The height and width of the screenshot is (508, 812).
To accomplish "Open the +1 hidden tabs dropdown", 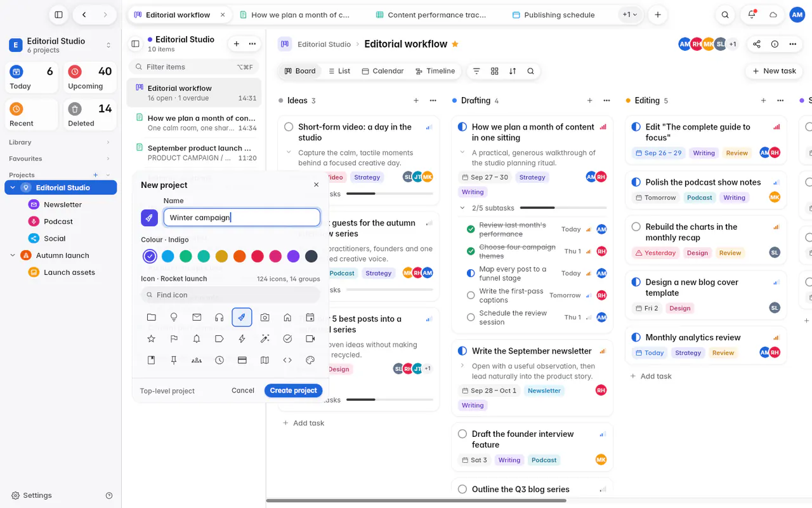I will [630, 15].
